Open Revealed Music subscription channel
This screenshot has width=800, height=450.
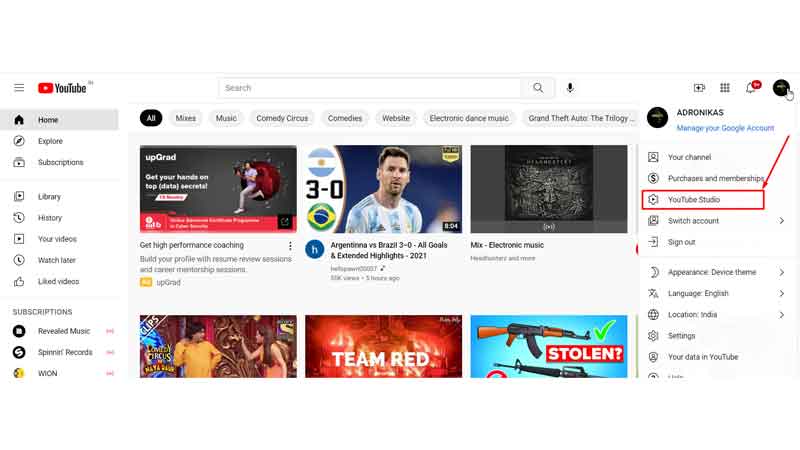[x=59, y=331]
